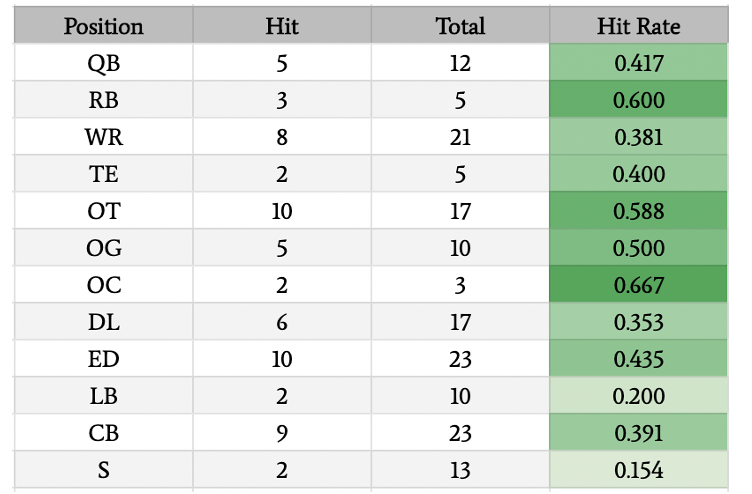This screenshot has width=752, height=494.
Task: Click the 0.154 hit rate cell
Action: (638, 470)
